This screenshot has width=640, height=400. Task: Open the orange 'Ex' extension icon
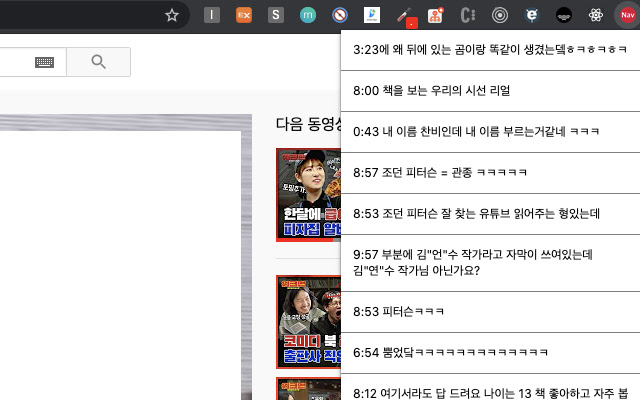[x=244, y=16]
